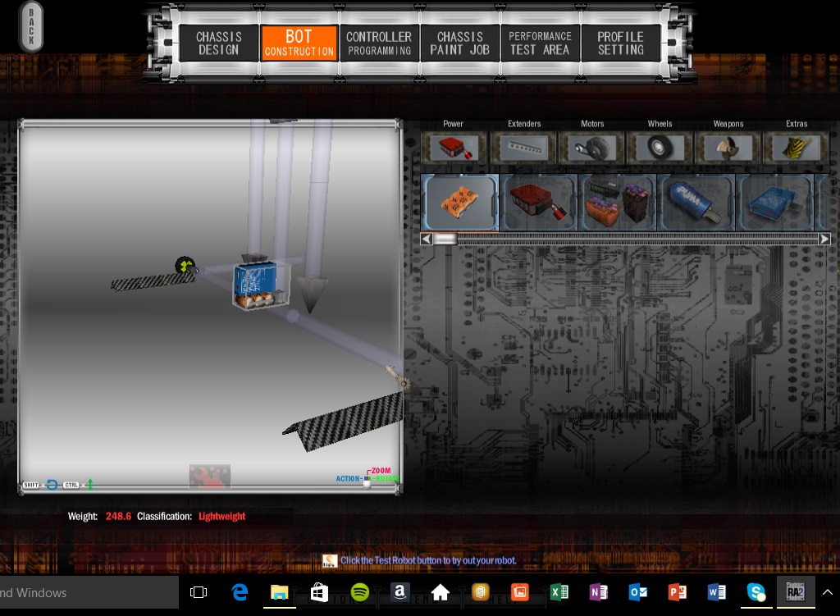Open Spotify from the taskbar
Viewport: 840px width, 616px height.
pos(359,592)
